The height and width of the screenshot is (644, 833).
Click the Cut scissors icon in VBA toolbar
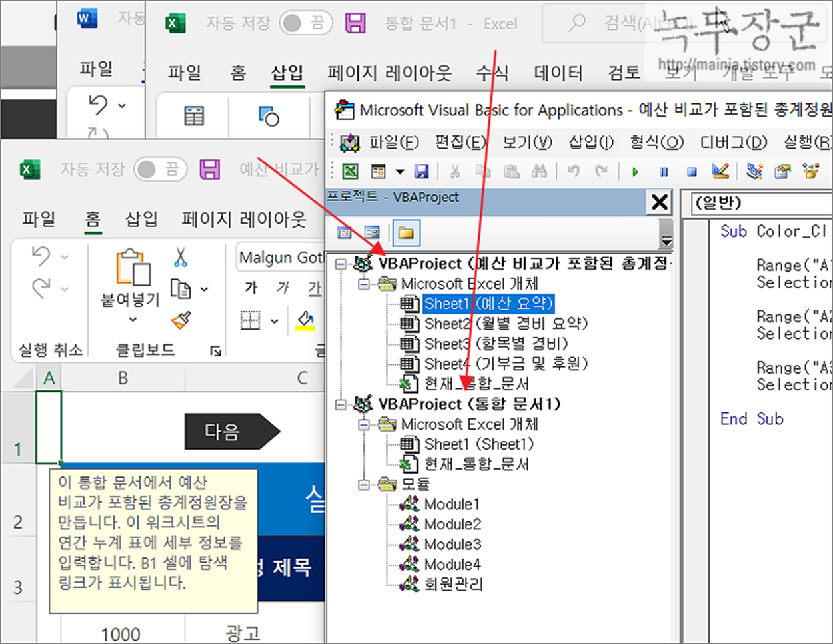[x=455, y=172]
